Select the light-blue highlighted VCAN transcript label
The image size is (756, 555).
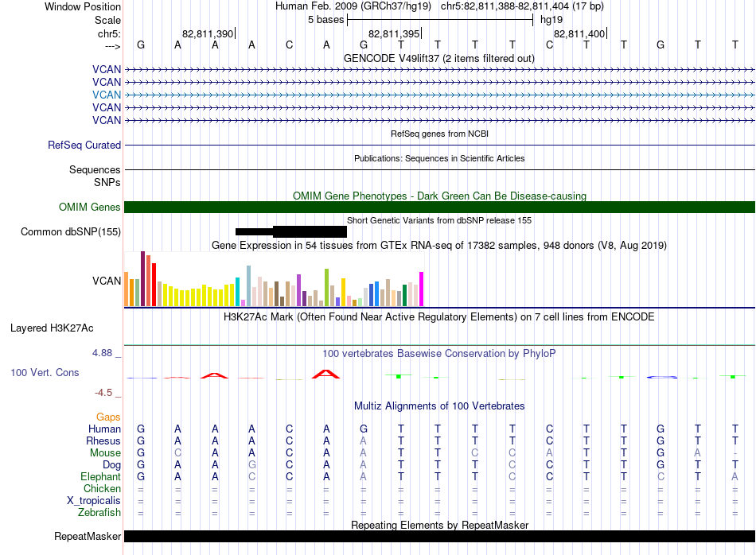pos(107,95)
